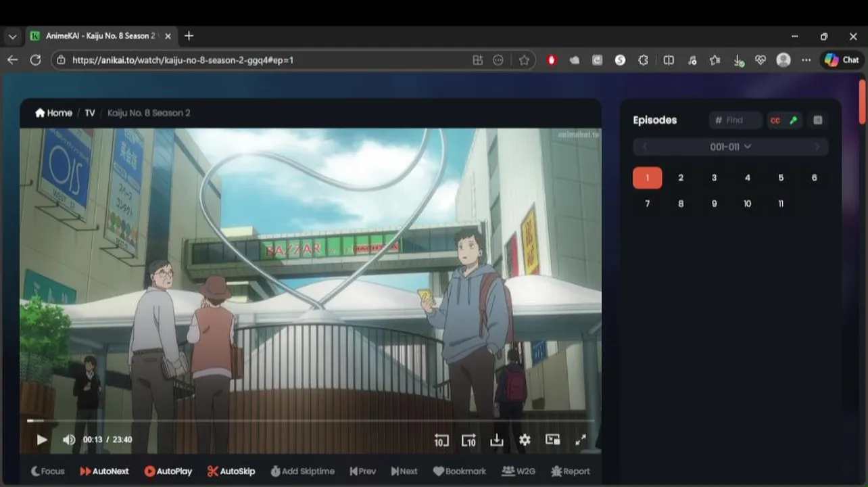Play the video with the play button

click(x=41, y=440)
